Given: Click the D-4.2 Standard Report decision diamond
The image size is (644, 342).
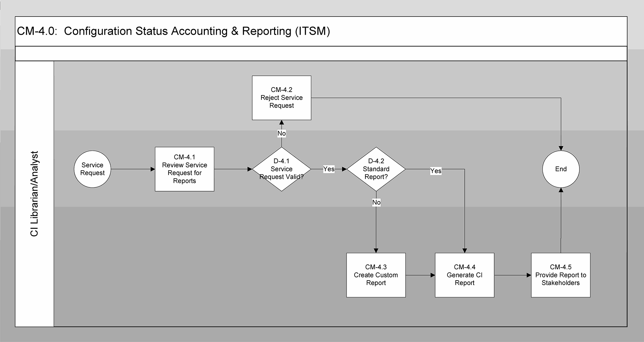Looking at the screenshot, I should coord(376,169).
